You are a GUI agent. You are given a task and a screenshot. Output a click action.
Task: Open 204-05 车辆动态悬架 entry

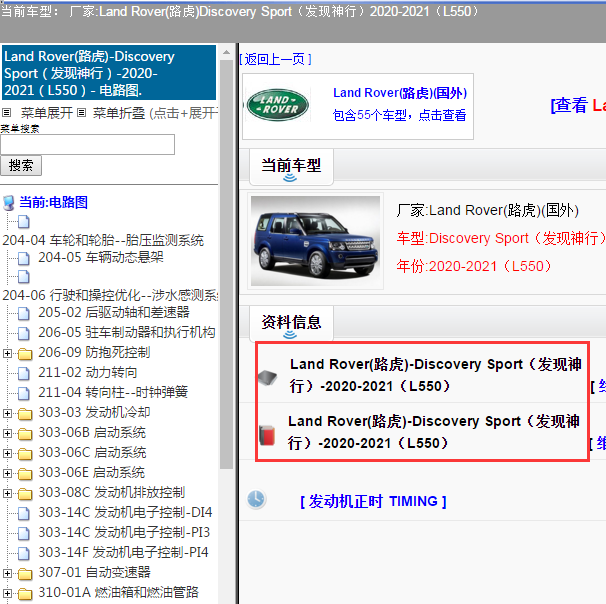coord(100,257)
